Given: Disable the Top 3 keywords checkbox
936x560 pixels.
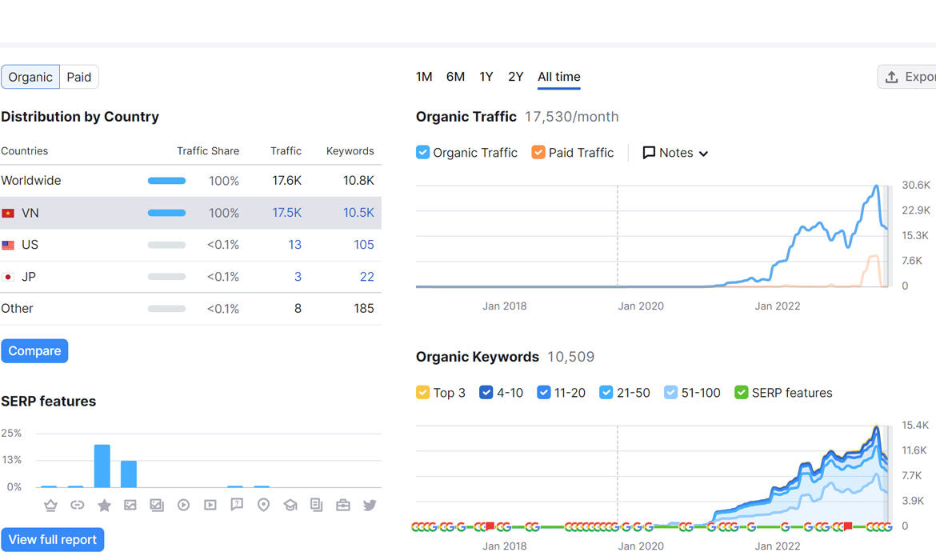Looking at the screenshot, I should coord(422,392).
